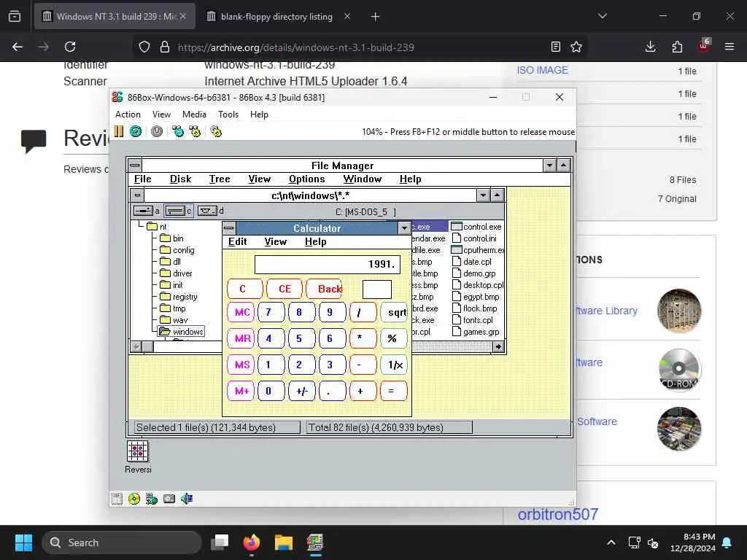Image resolution: width=747 pixels, height=560 pixels.
Task: Click the sound status bar icon
Action: click(x=186, y=499)
